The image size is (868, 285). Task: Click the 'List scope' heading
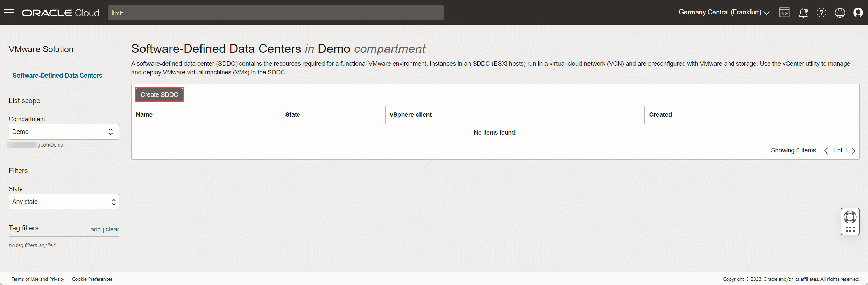pyautogui.click(x=24, y=101)
